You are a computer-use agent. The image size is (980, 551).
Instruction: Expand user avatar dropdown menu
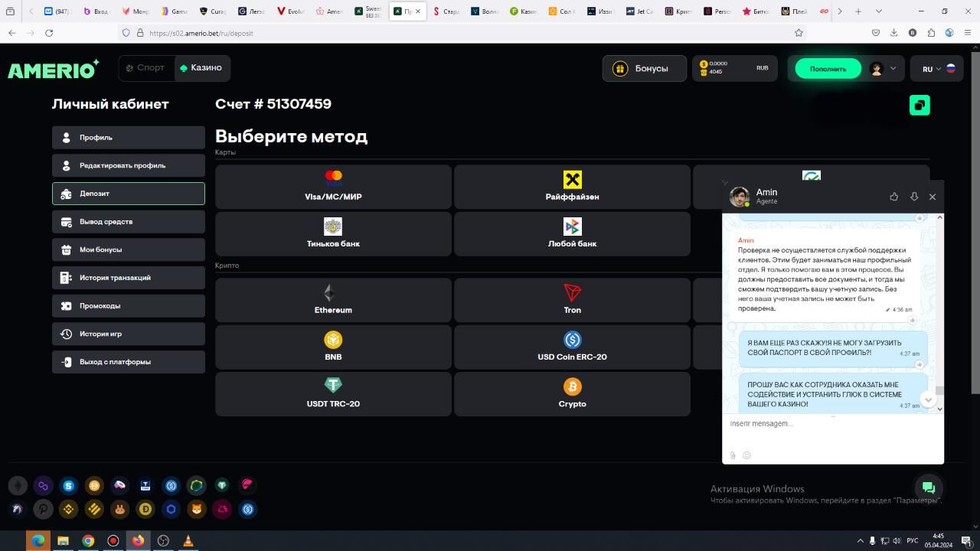(x=884, y=69)
